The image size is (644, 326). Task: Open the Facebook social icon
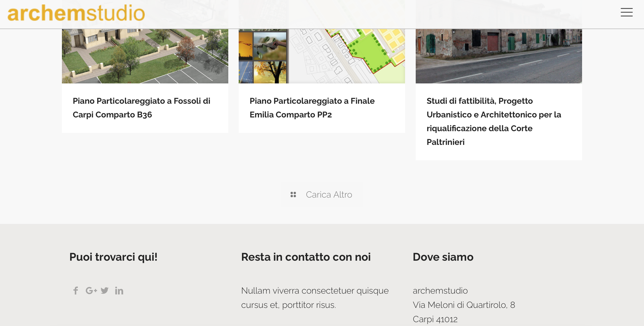pyautogui.click(x=76, y=291)
